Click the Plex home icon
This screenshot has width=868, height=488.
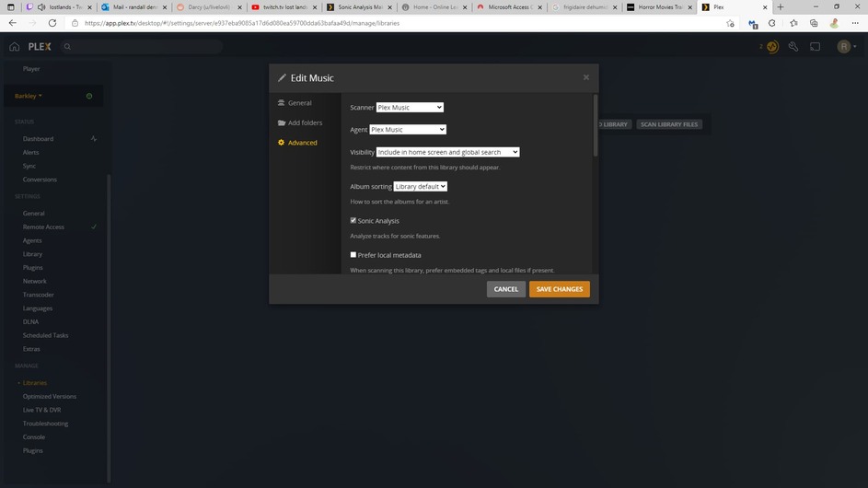tap(15, 47)
